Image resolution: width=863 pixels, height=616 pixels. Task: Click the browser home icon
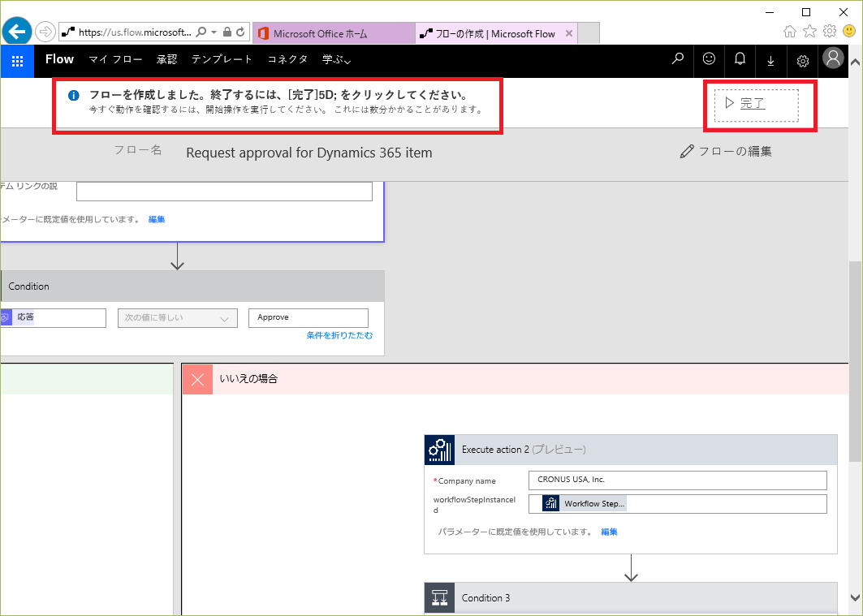790,32
